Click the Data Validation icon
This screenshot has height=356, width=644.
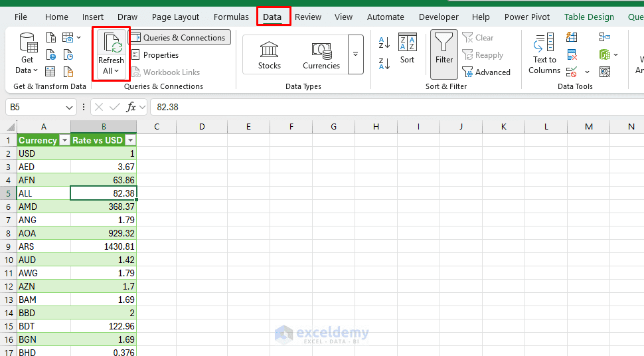(x=572, y=72)
